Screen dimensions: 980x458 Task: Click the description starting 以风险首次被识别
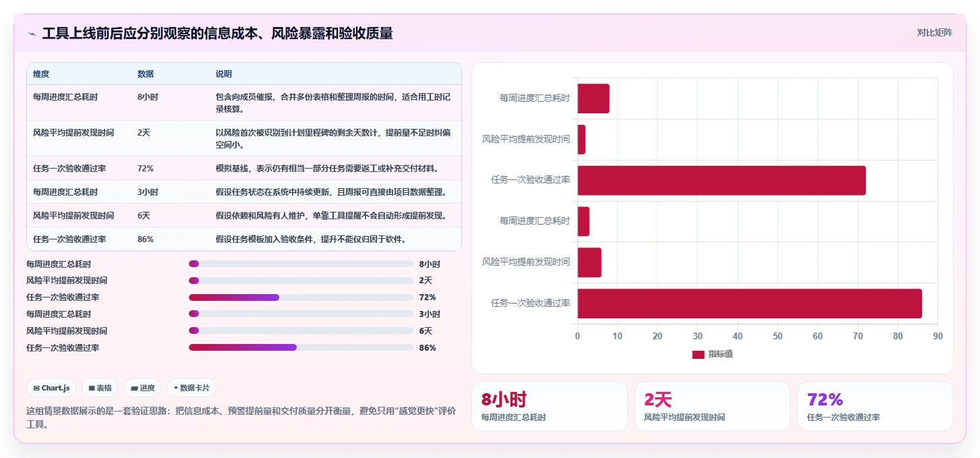333,138
